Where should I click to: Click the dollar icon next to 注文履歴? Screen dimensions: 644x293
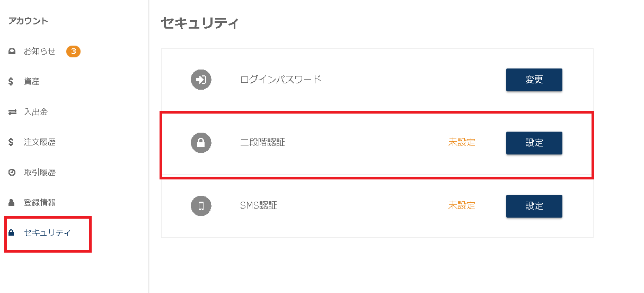coord(11,142)
